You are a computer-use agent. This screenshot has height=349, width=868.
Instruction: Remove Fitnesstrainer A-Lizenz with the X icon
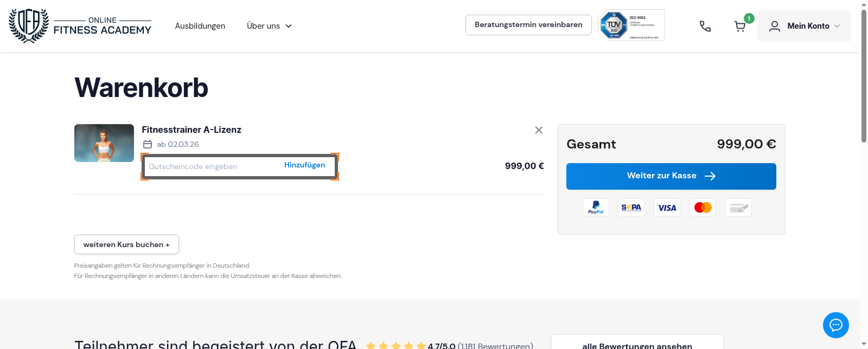click(539, 130)
